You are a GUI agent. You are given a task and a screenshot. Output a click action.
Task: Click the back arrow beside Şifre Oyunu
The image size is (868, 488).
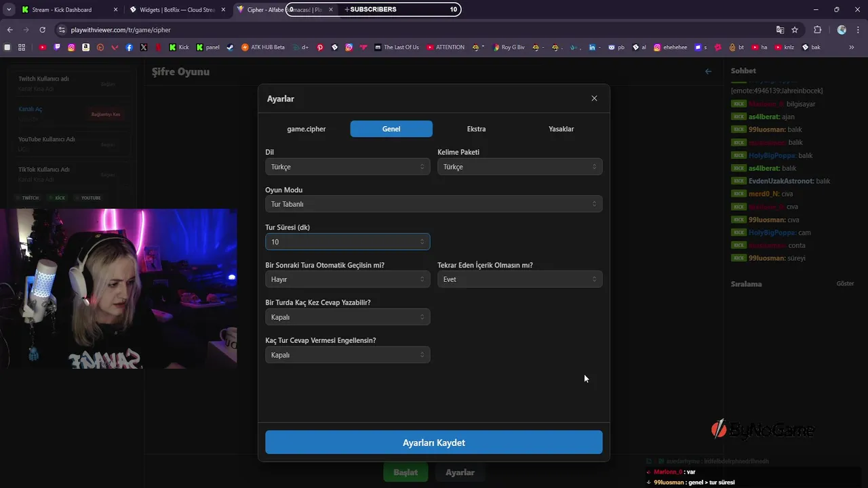click(x=708, y=71)
